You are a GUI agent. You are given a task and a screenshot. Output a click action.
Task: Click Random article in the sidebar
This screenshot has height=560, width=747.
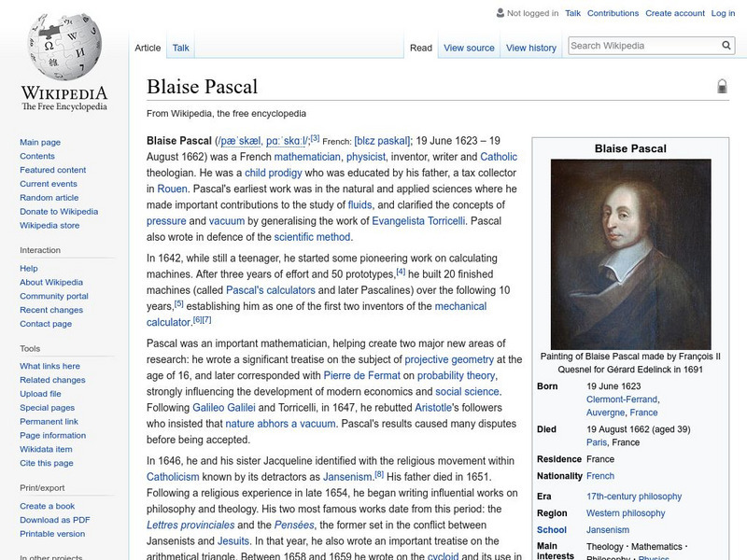[49, 197]
